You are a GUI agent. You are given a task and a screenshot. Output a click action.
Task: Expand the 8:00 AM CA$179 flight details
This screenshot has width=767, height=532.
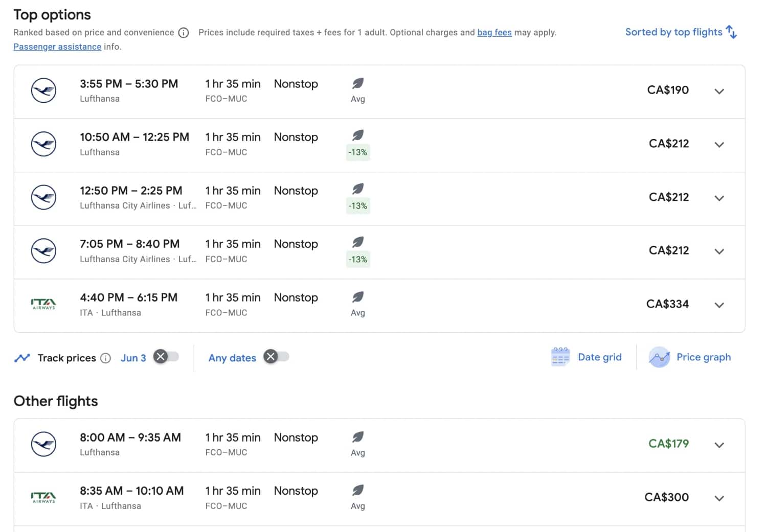719,445
